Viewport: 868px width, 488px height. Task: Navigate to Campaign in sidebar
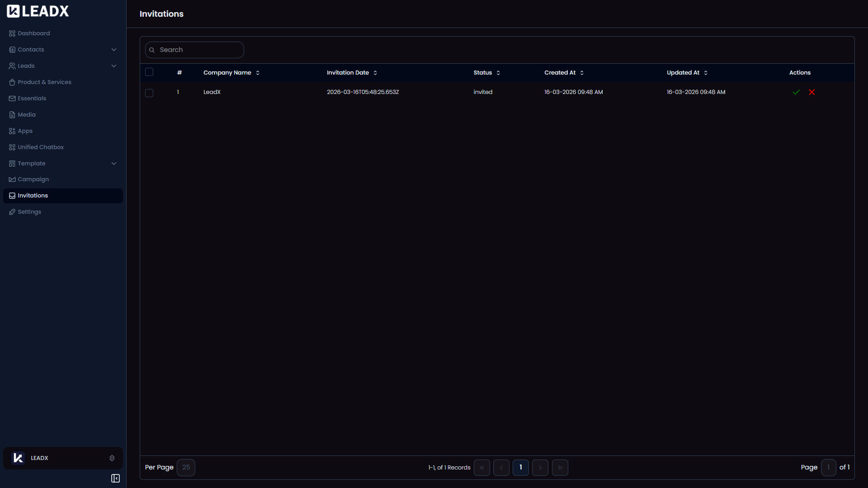(x=33, y=179)
